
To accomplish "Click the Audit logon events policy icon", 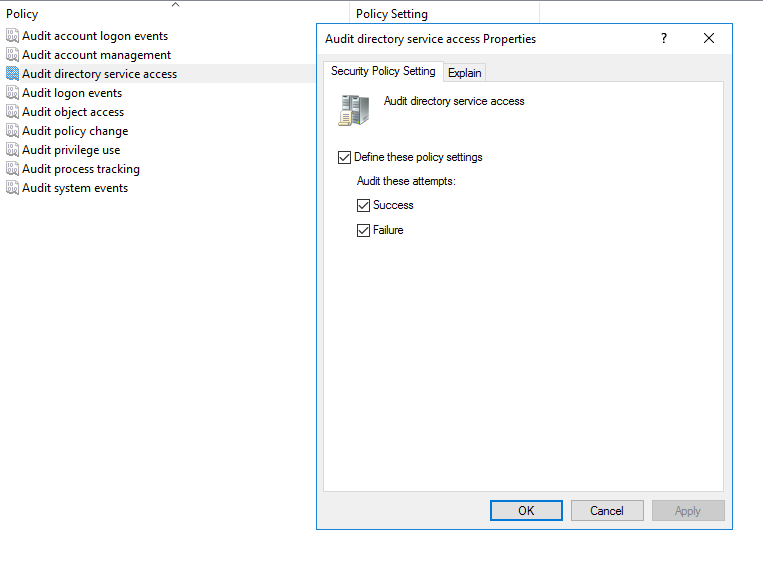I will coord(12,92).
